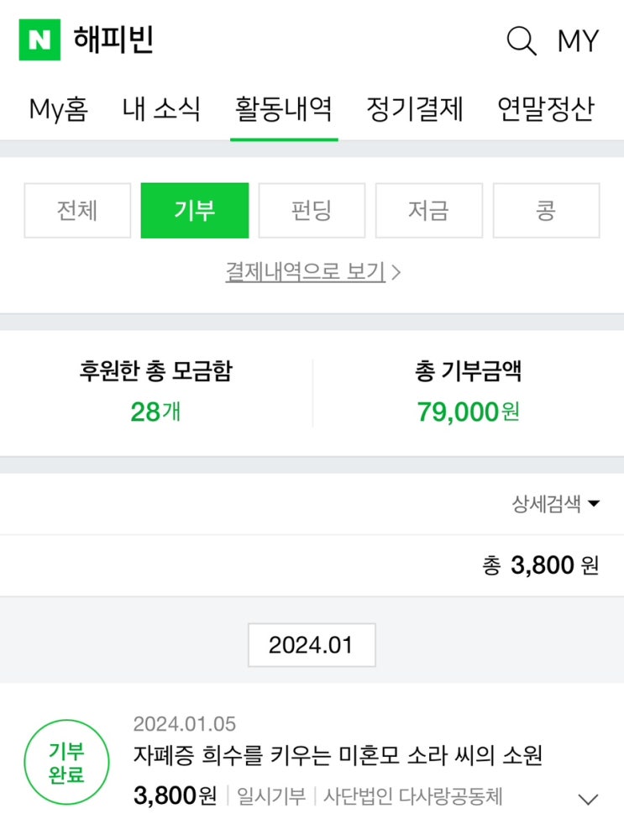
Task: Filter activity by 콩
Action: [546, 210]
